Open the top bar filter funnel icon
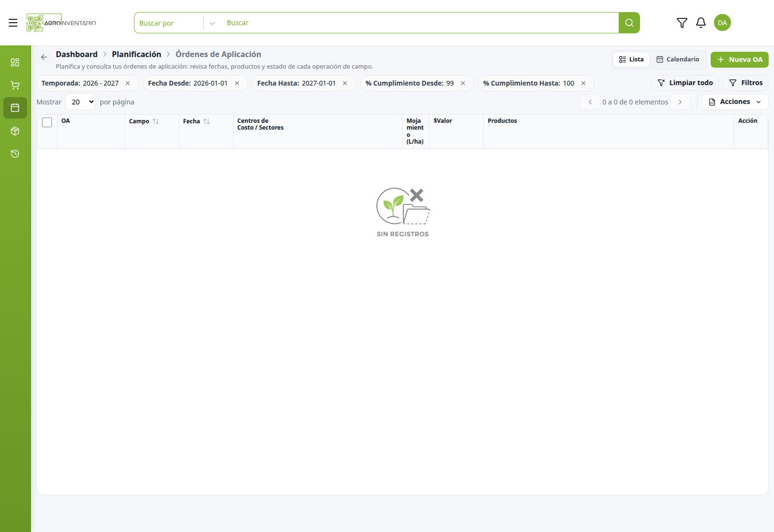This screenshot has width=774, height=532. [682, 23]
